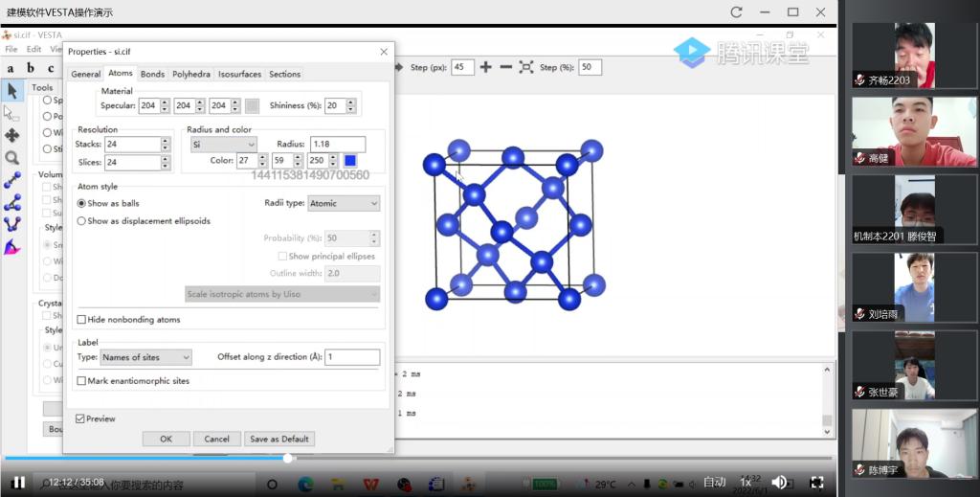
Task: Click the blue atom color swatch
Action: [x=350, y=161]
